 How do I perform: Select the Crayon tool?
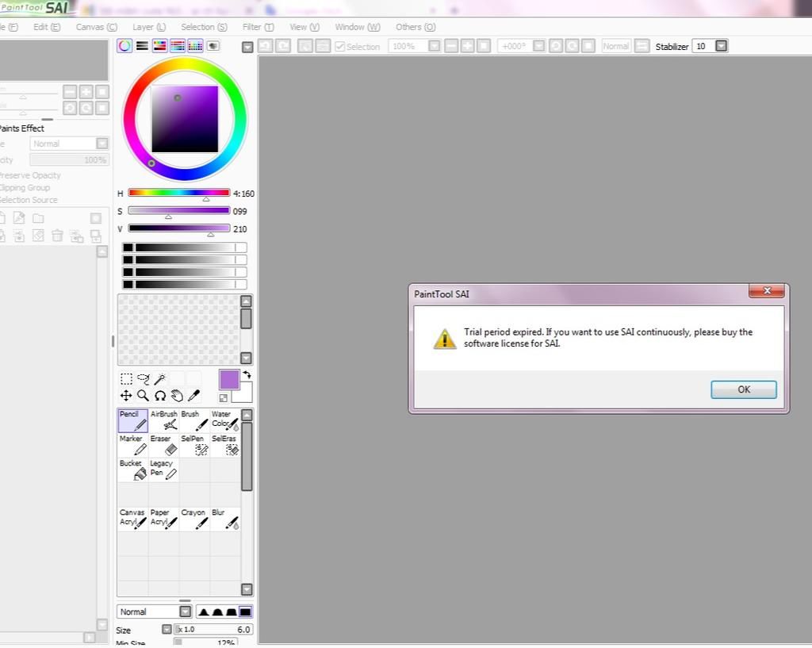[194, 519]
